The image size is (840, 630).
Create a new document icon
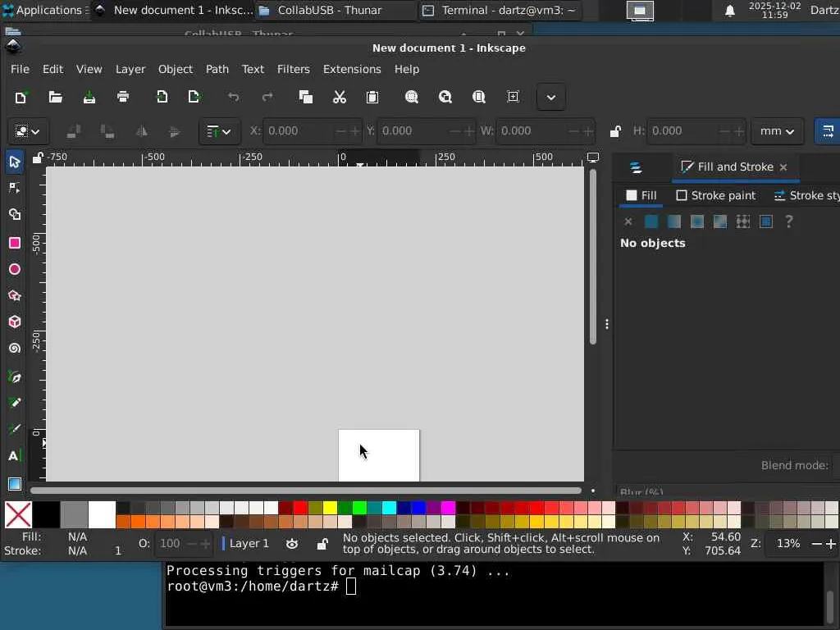point(21,97)
